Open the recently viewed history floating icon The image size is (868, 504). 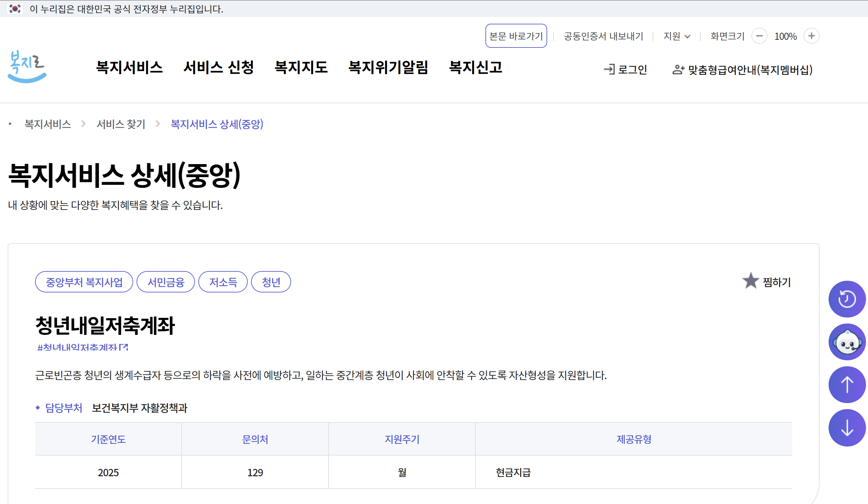[847, 299]
